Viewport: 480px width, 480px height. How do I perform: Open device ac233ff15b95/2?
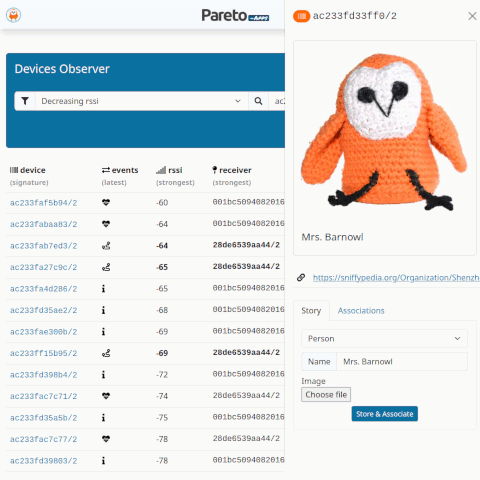(x=43, y=353)
